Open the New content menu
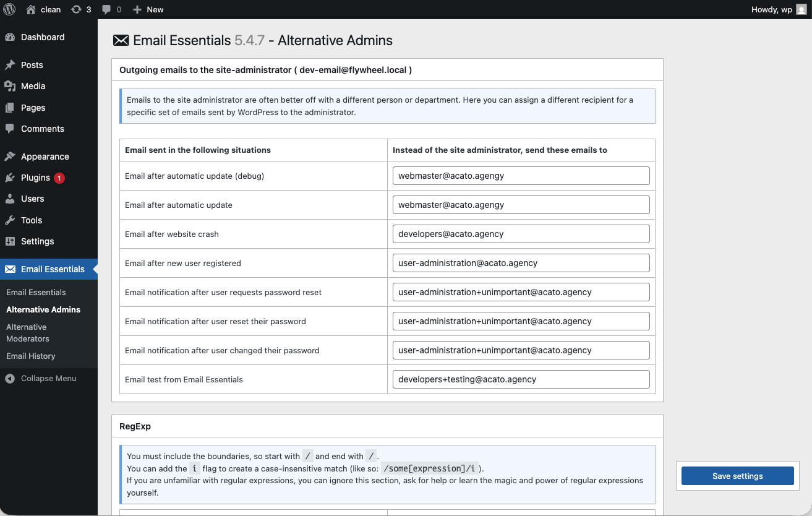The height and width of the screenshot is (516, 812). click(148, 9)
